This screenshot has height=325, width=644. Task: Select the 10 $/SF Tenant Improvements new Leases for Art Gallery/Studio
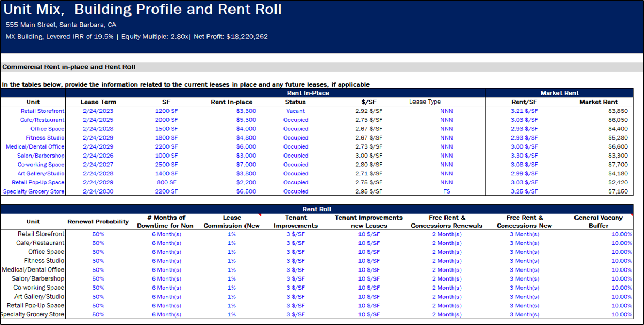click(x=369, y=296)
